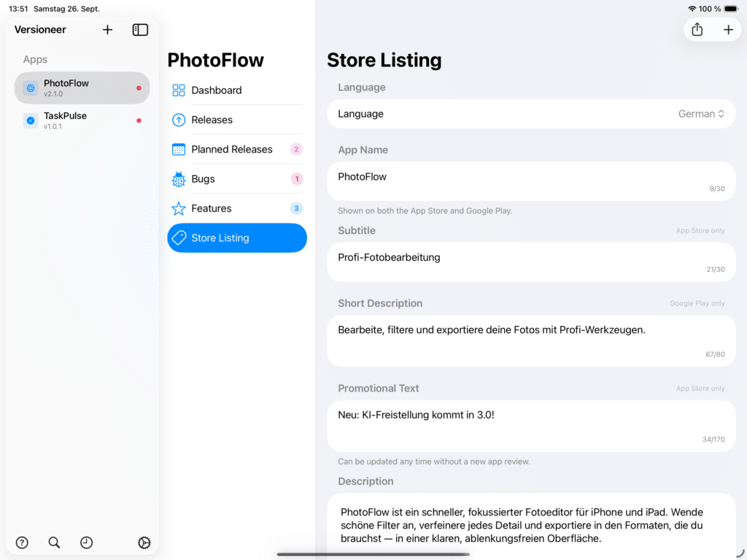The height and width of the screenshot is (560, 747).
Task: Click the Store Listing page heading
Action: click(384, 60)
